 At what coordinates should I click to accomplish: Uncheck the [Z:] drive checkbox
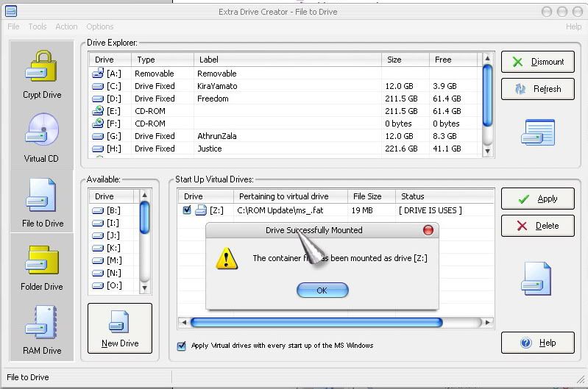coord(187,210)
